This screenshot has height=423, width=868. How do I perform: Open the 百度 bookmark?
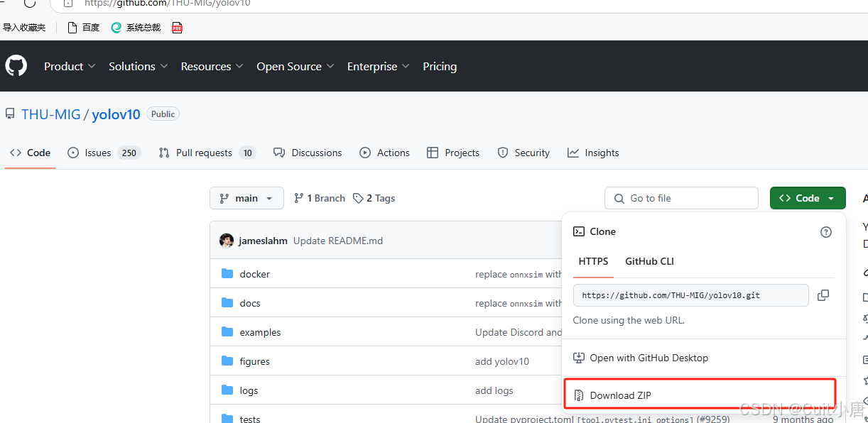[83, 28]
